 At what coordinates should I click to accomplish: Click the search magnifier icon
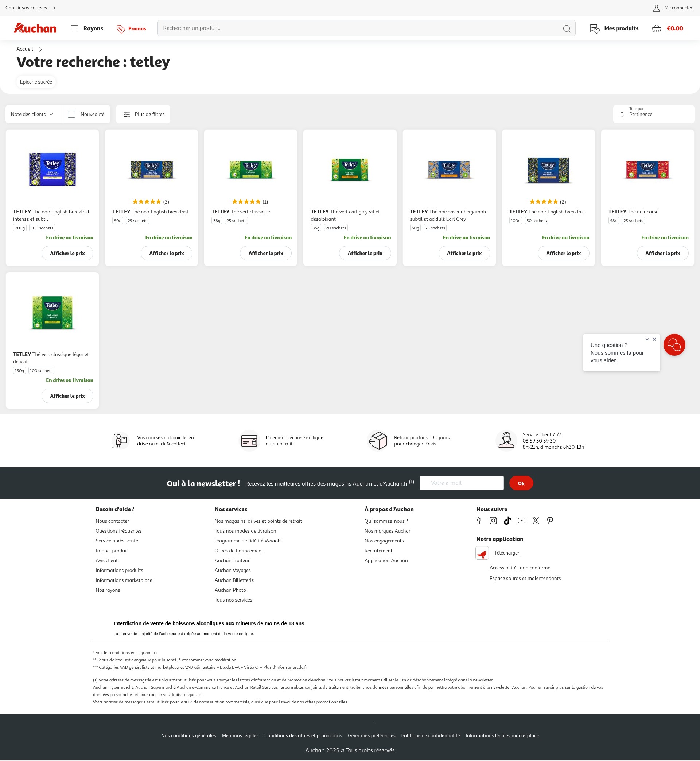click(x=567, y=28)
